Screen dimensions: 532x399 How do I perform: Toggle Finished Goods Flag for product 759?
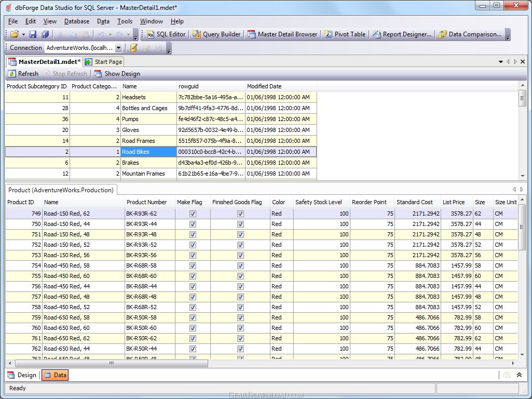[x=240, y=318]
